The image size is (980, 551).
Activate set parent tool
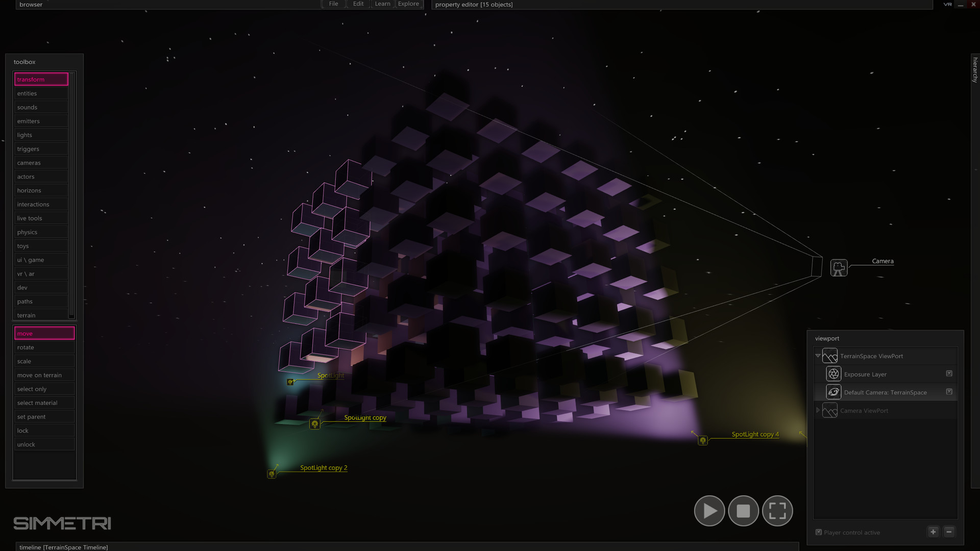tap(44, 417)
